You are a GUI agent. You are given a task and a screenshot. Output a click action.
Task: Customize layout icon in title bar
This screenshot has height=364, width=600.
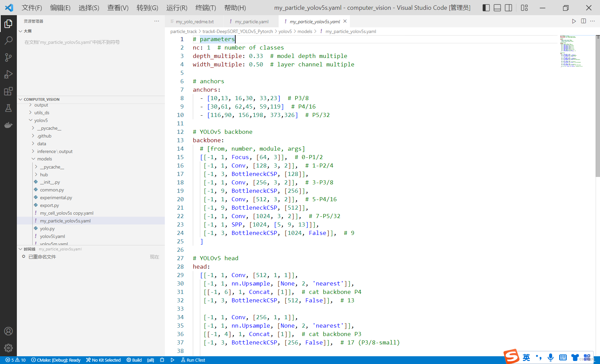tap(524, 8)
